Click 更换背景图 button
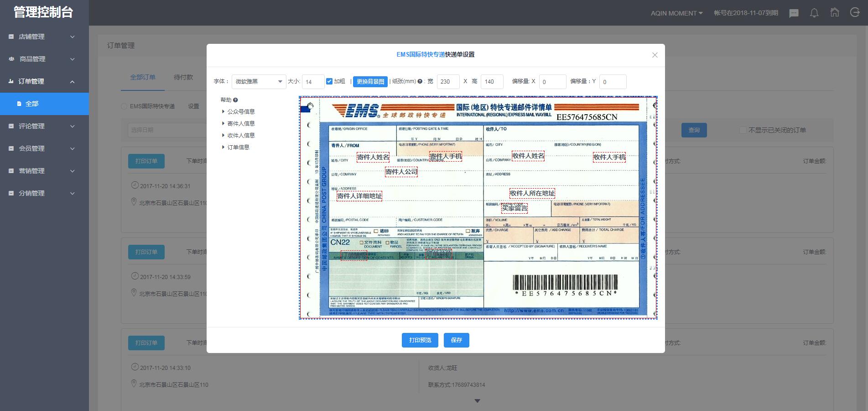Viewport: 868px width, 411px height. [370, 81]
